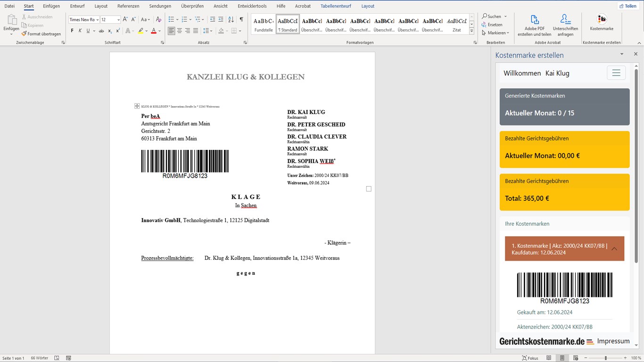644x362 pixels.
Task: Decrease paragraph indent
Action: pyautogui.click(x=213, y=19)
